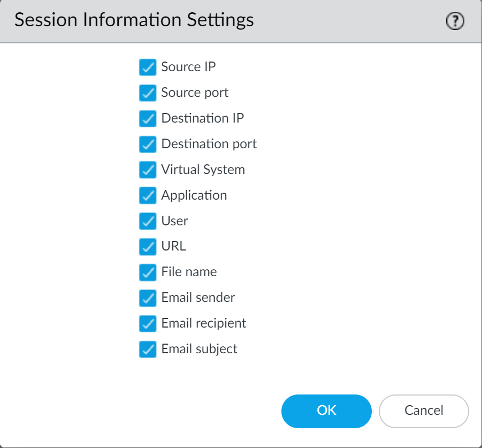Untick the Destination port checkbox

click(148, 145)
